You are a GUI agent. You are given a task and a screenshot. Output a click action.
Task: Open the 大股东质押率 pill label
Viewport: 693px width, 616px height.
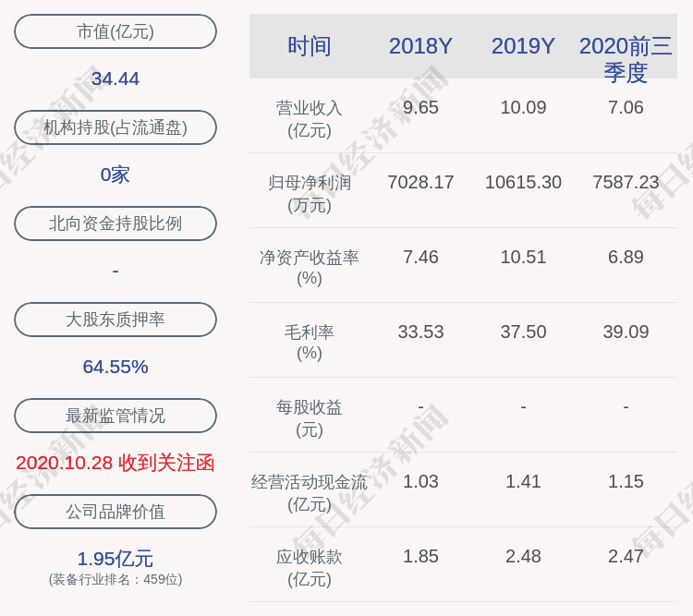[115, 320]
